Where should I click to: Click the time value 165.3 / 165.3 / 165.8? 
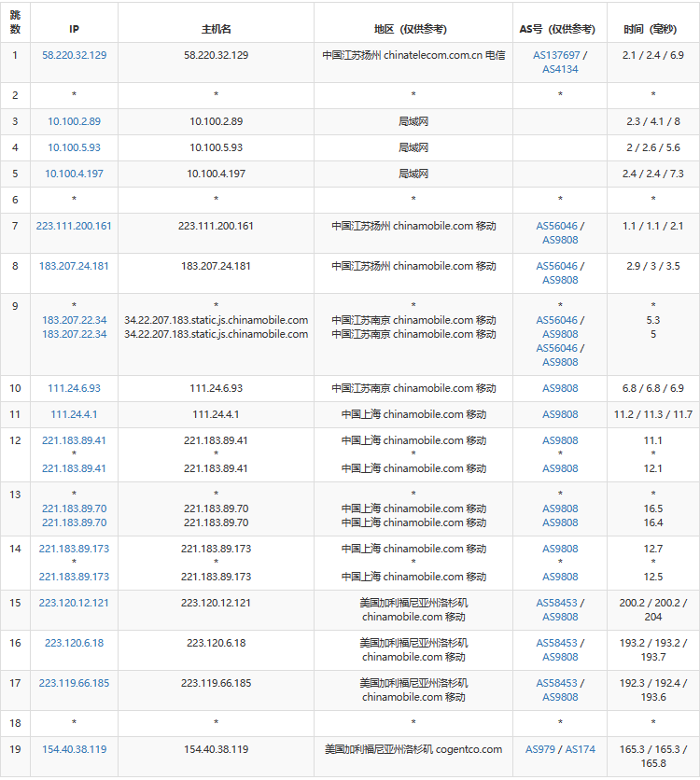click(652, 757)
